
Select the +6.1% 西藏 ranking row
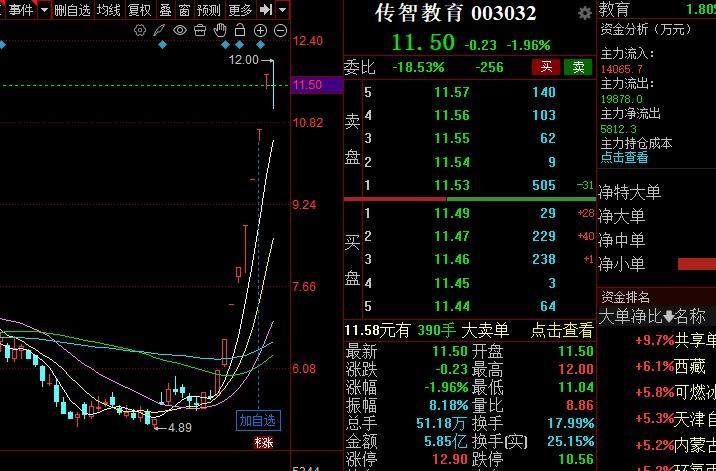coord(675,366)
